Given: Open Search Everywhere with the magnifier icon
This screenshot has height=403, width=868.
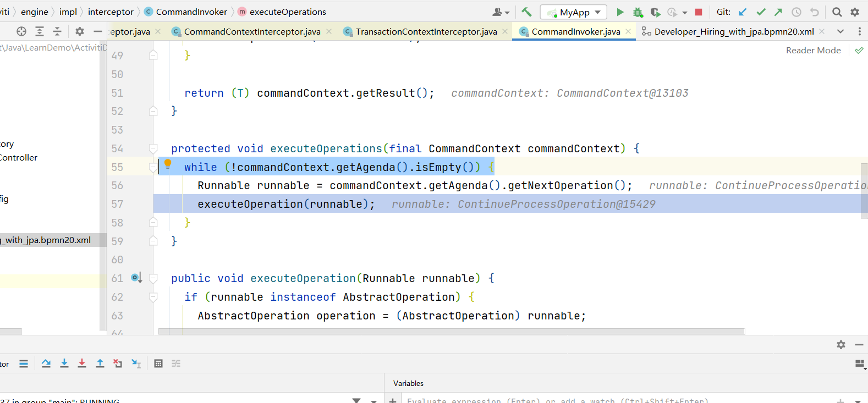Looking at the screenshot, I should click(x=837, y=12).
